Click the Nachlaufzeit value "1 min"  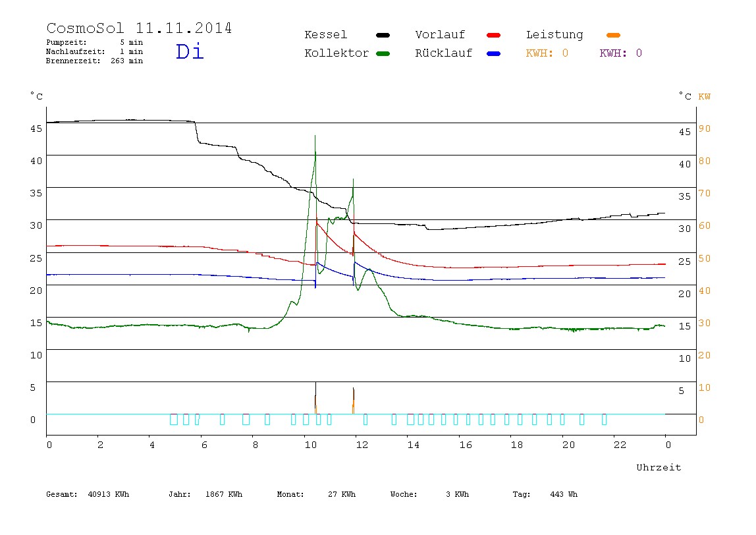(x=131, y=51)
